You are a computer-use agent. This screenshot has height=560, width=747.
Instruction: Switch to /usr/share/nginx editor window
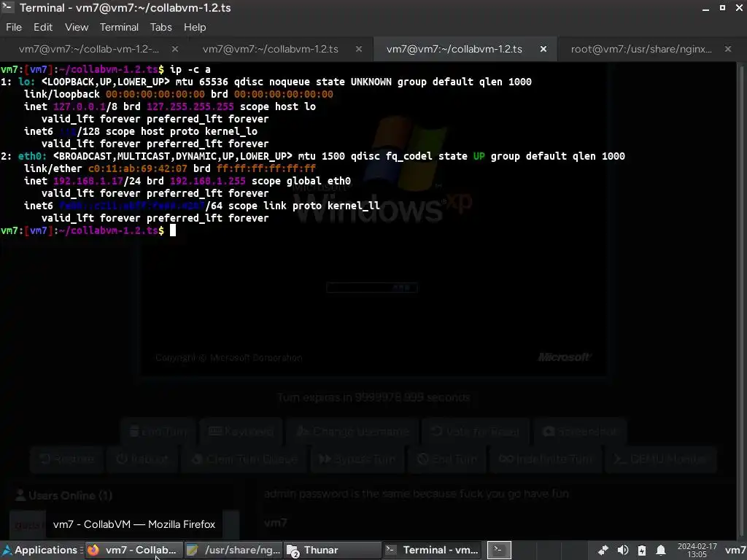pyautogui.click(x=233, y=550)
